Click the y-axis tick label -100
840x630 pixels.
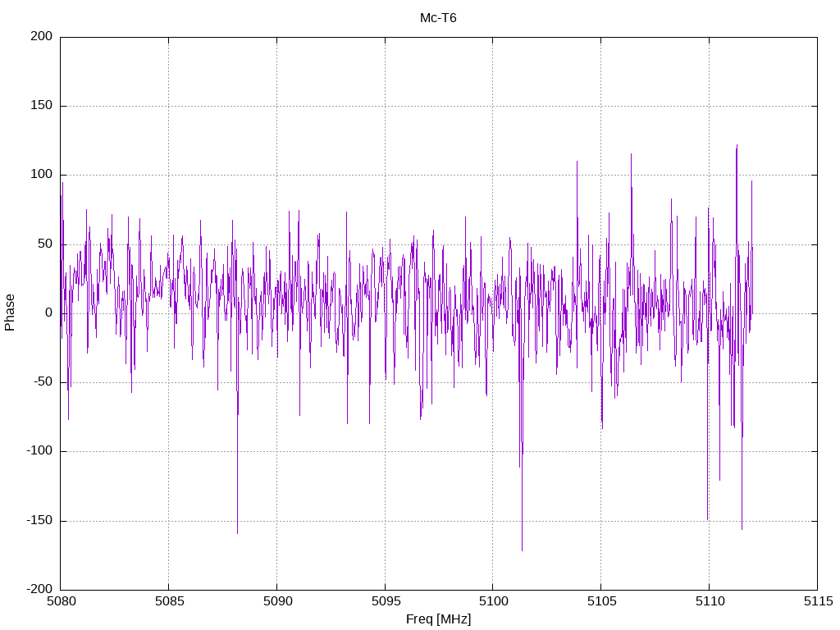tap(39, 451)
